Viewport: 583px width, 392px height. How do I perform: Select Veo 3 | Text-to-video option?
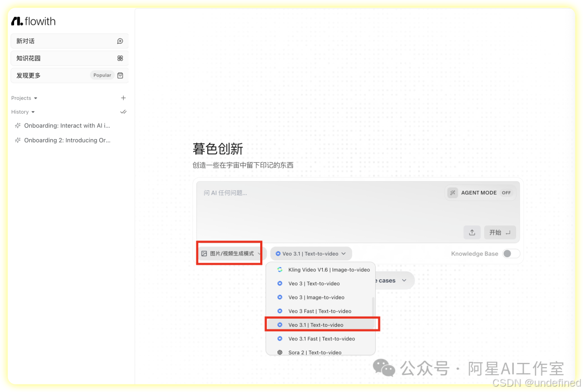(320, 284)
